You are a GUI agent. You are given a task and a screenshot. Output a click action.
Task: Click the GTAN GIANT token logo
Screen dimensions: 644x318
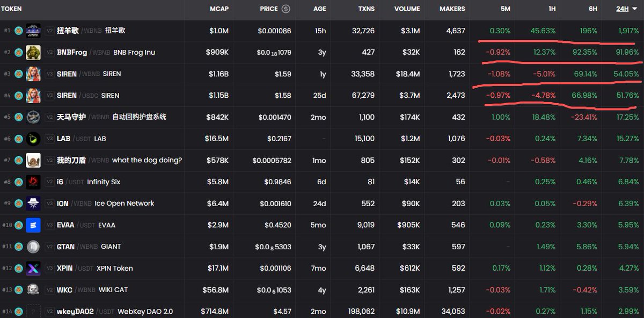pyautogui.click(x=33, y=247)
